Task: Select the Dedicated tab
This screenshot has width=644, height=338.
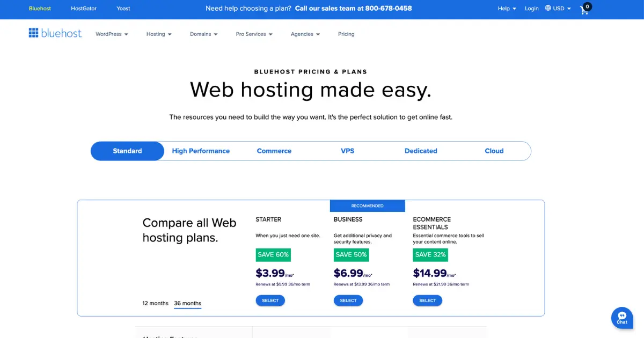Action: (421, 151)
